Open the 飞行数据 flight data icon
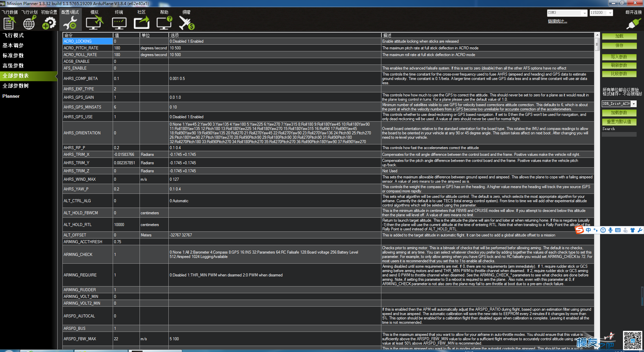This screenshot has width=644, height=352. point(9,23)
